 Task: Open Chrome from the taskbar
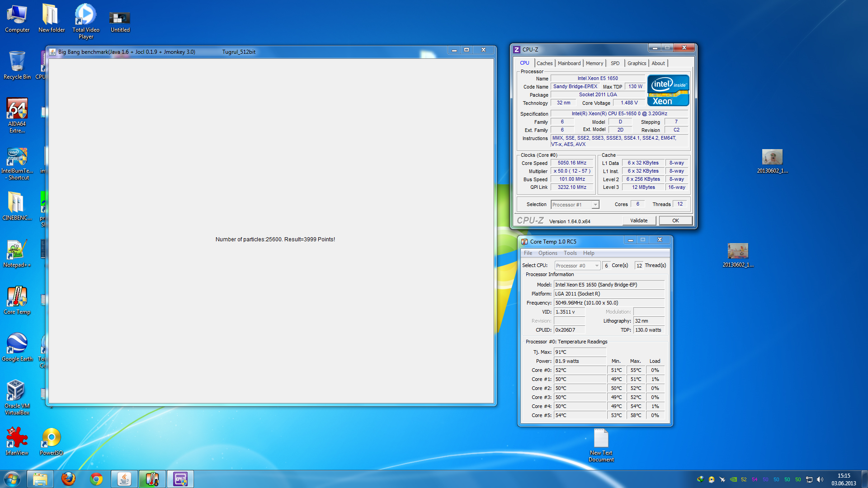96,479
